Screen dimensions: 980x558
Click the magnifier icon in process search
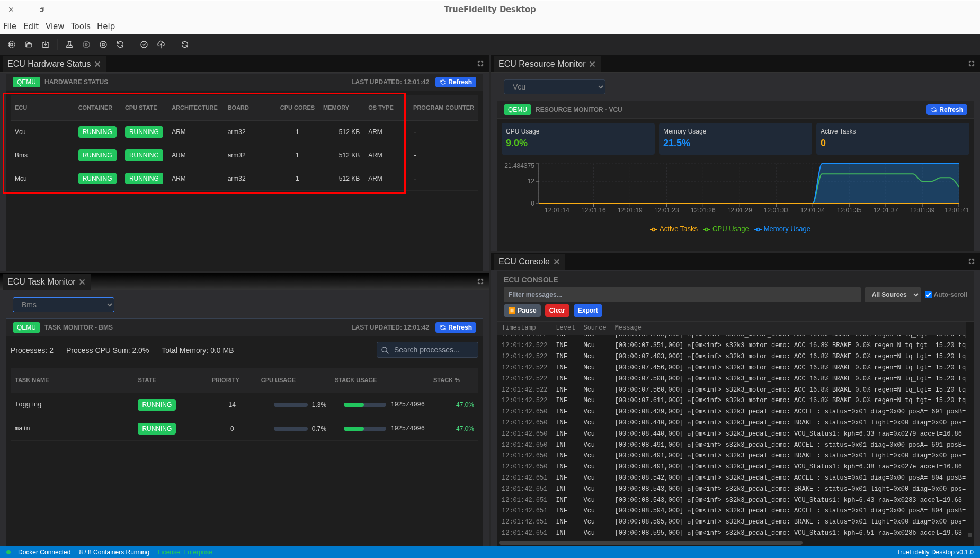(385, 350)
